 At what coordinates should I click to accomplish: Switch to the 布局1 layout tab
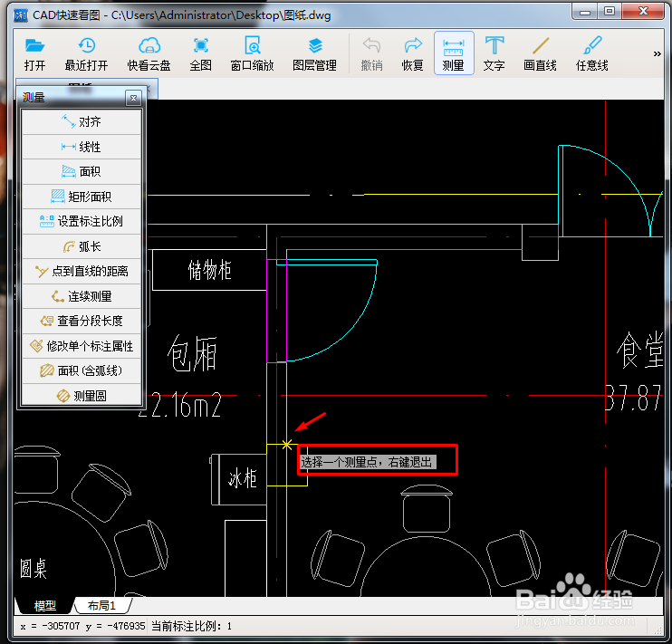[x=101, y=605]
